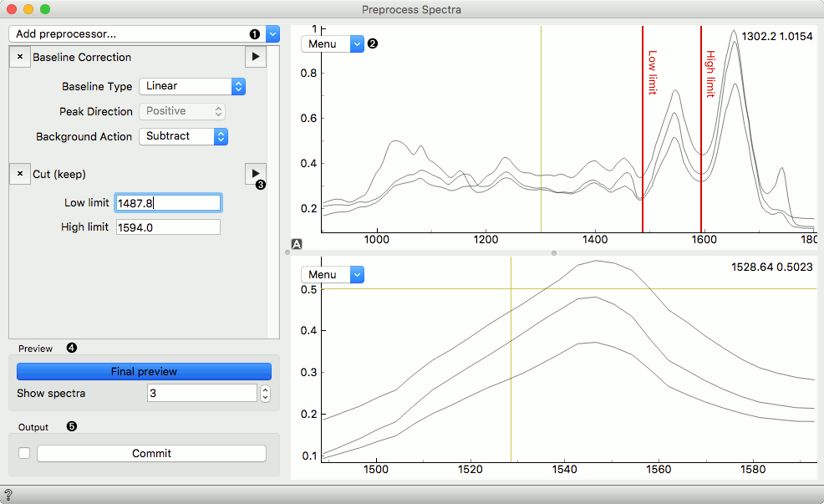Run preview up to Baseline Correction

pos(256,57)
